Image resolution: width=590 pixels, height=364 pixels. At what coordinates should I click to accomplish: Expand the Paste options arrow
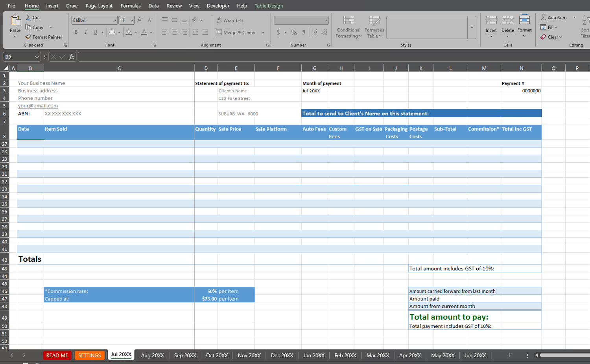[x=15, y=37]
